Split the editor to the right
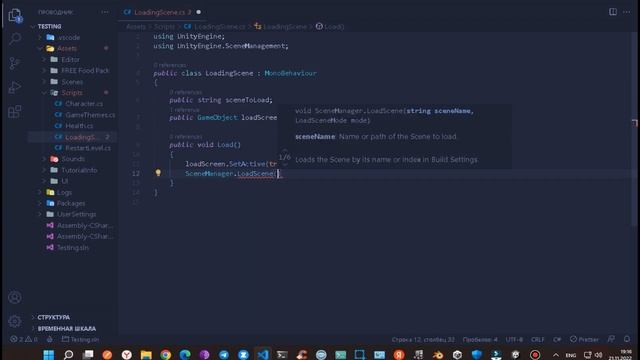Viewport: 640px width, 360px height. (613, 12)
